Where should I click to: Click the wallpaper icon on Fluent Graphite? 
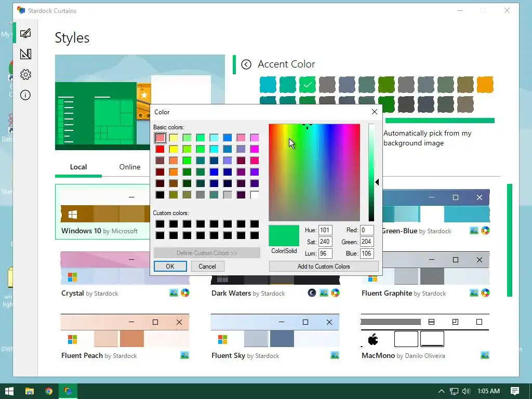(474, 293)
